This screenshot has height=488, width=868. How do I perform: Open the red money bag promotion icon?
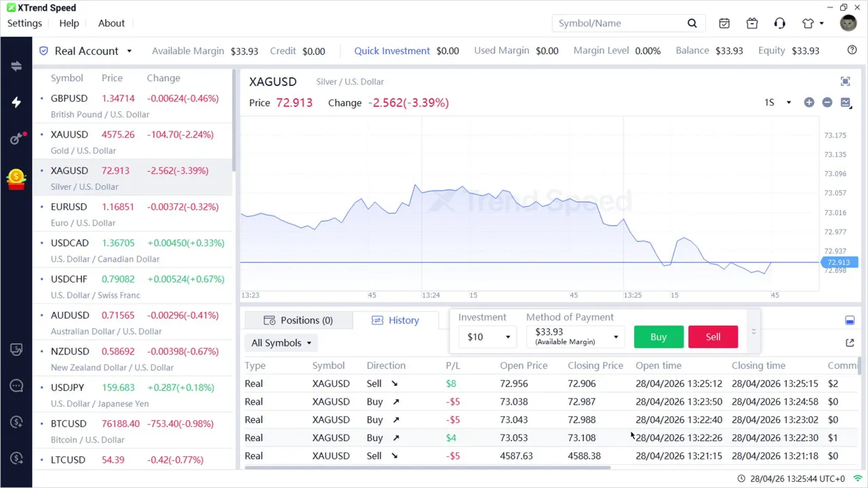tap(16, 178)
